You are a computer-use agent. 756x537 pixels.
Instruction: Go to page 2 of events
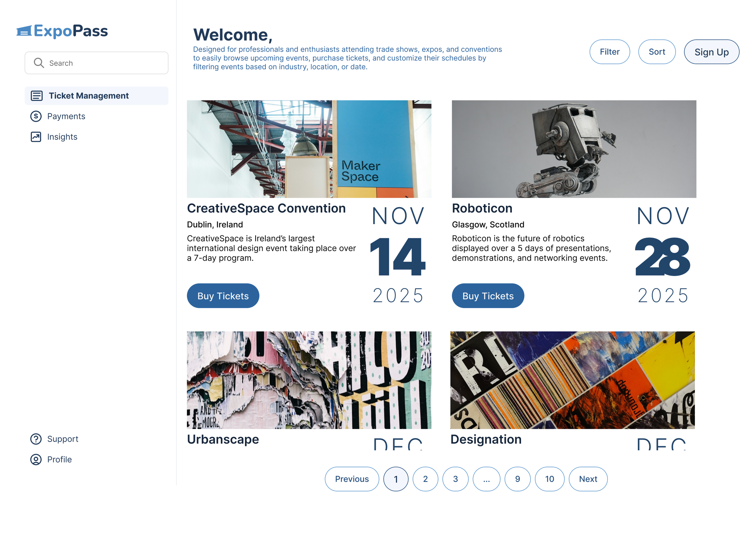pos(425,479)
